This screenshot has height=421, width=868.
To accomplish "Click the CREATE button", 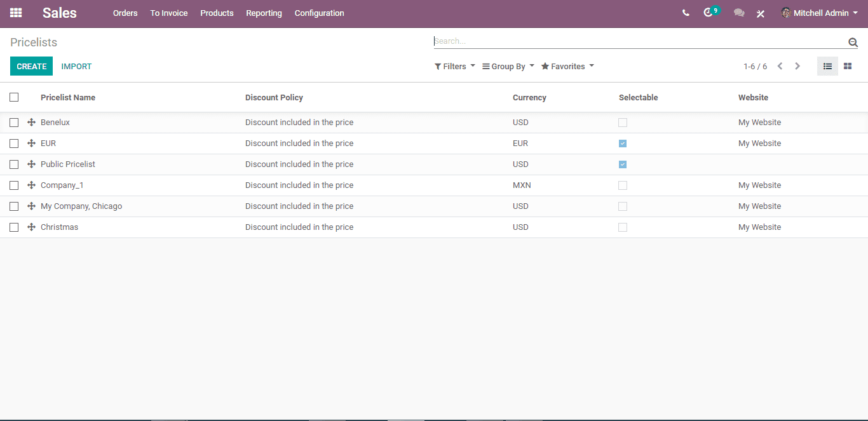I will pyautogui.click(x=31, y=66).
